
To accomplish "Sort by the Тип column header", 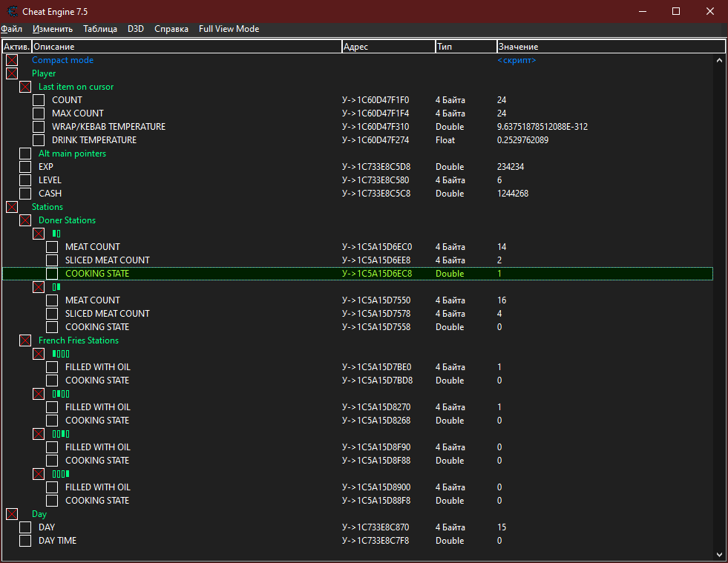I will (x=466, y=47).
